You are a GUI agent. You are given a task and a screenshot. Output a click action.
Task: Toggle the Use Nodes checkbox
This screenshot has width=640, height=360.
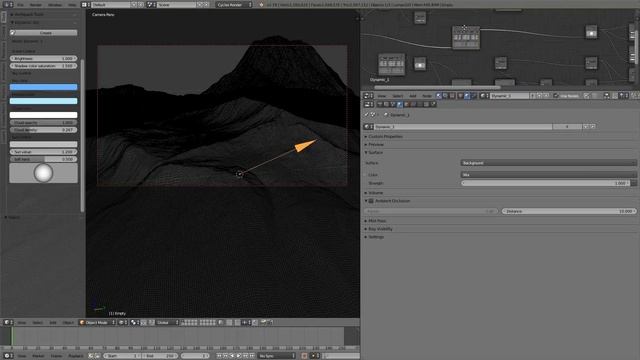point(556,96)
